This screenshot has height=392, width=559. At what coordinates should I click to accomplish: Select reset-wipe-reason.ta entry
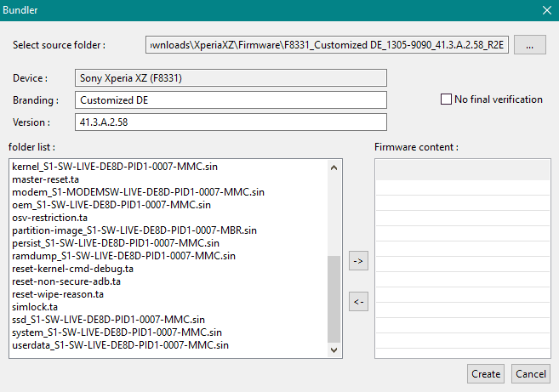click(x=58, y=294)
